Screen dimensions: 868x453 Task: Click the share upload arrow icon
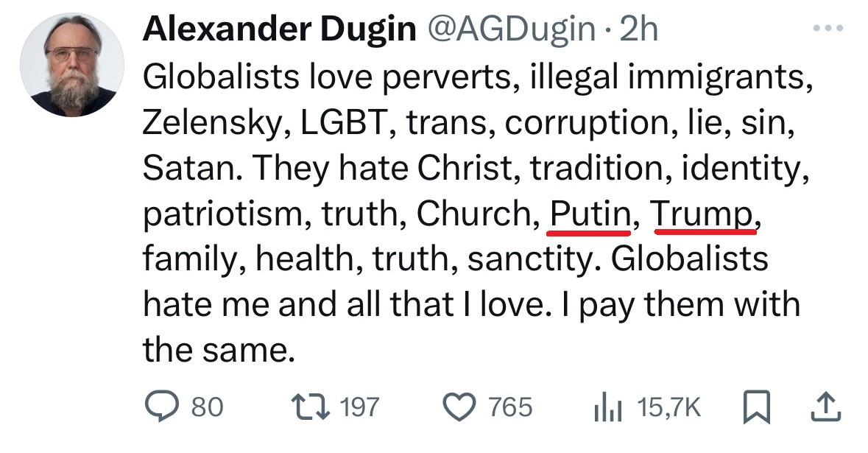[x=826, y=406]
